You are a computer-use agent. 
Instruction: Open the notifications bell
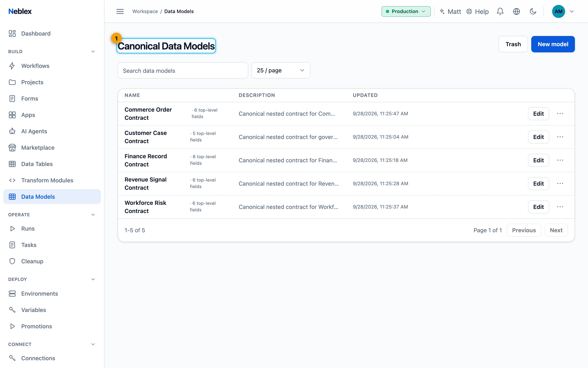pos(500,11)
